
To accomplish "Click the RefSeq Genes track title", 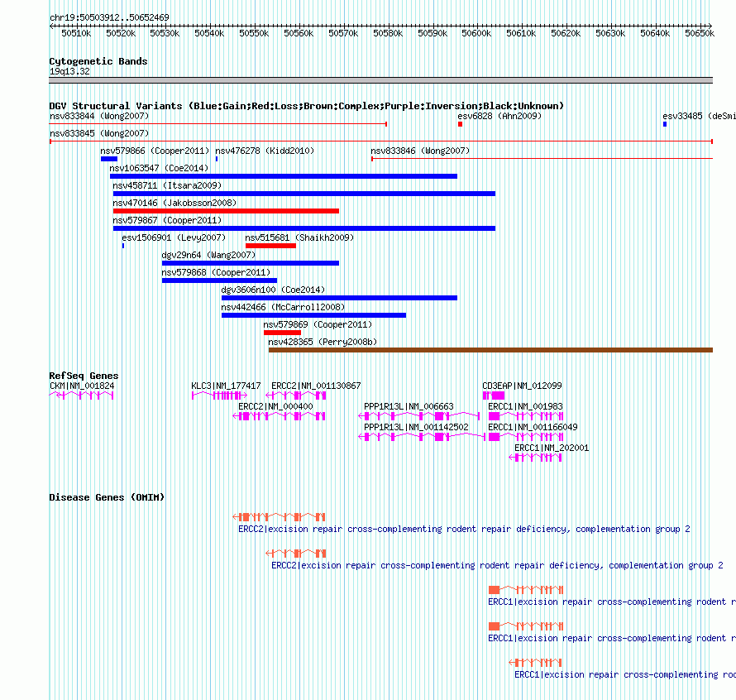I will click(84, 376).
